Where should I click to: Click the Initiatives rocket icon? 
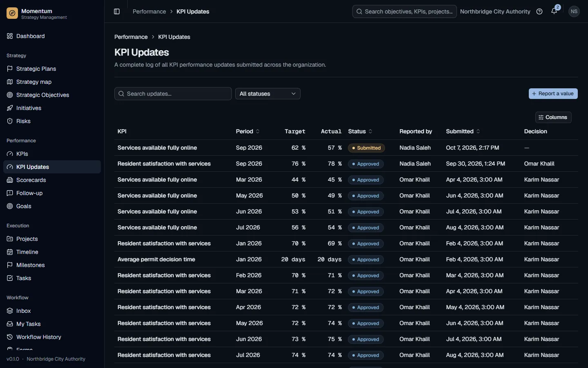coord(10,108)
